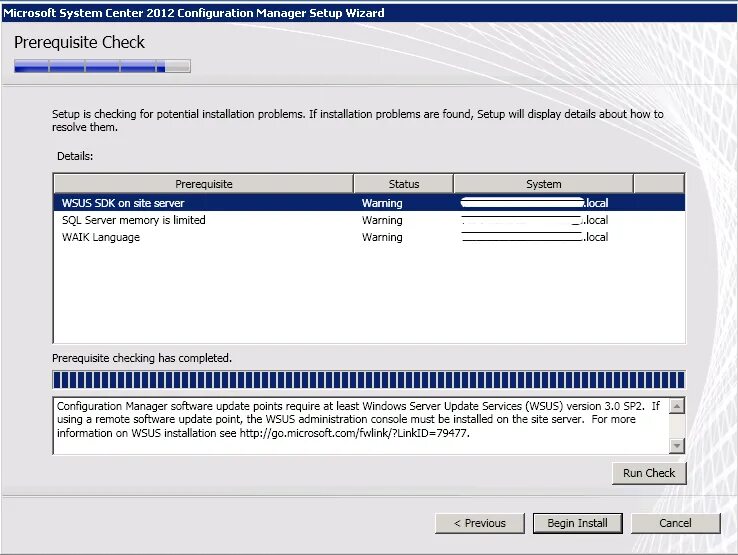738x555 pixels.
Task: Click the Prerequisite checking has completed text
Action: click(x=142, y=358)
